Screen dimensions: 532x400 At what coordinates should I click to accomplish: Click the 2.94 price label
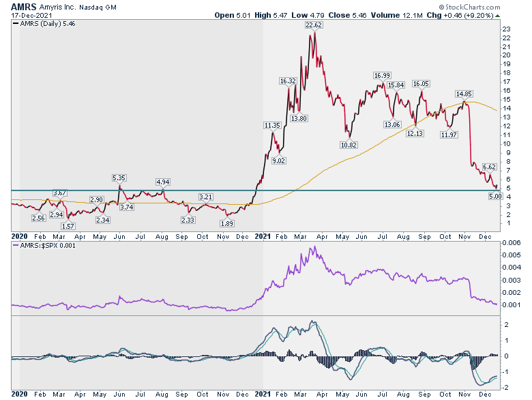[x=56, y=214]
